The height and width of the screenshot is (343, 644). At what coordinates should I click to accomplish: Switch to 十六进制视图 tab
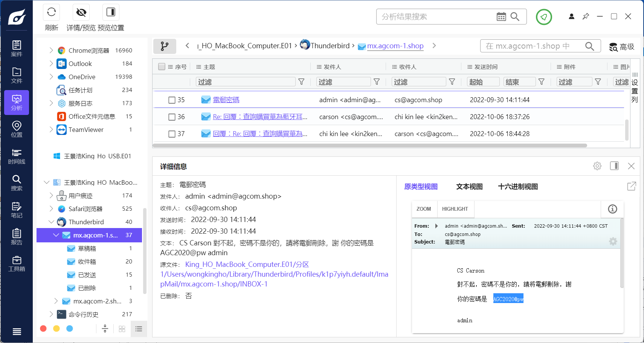coord(518,187)
